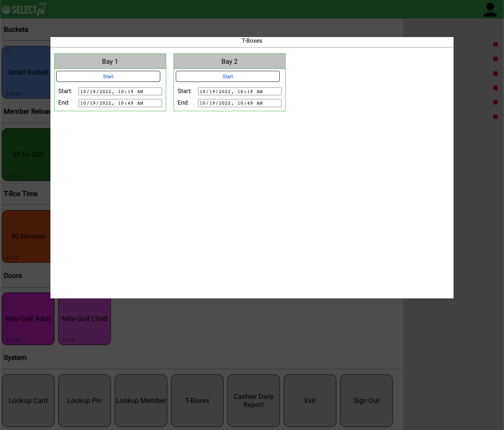Open the T-Boxes system button
Viewport: 504px width, 430px height.
(197, 401)
